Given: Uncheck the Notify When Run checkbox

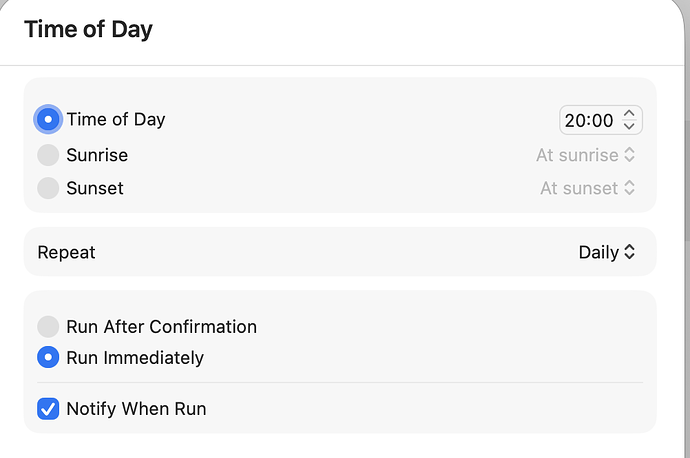Looking at the screenshot, I should pos(48,408).
